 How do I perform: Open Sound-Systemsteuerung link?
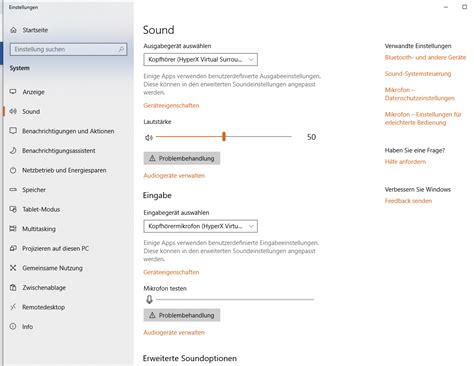tap(418, 74)
